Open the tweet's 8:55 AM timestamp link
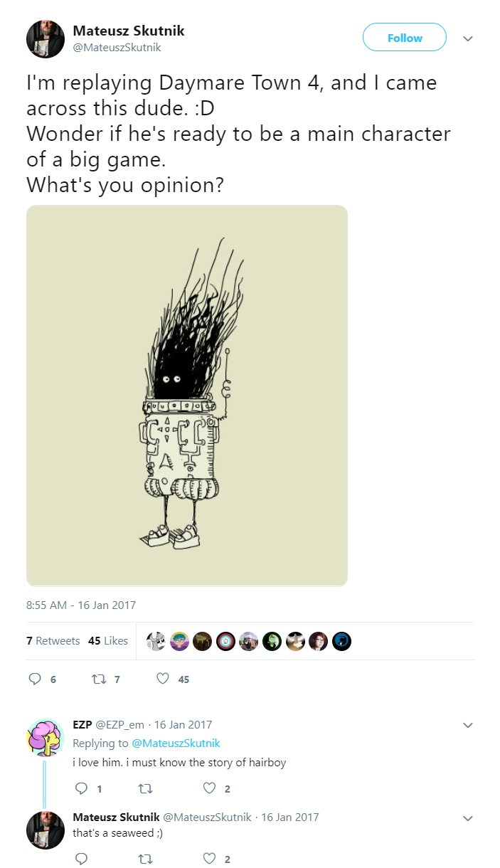Screen dimensions: 500x868 coord(80,605)
